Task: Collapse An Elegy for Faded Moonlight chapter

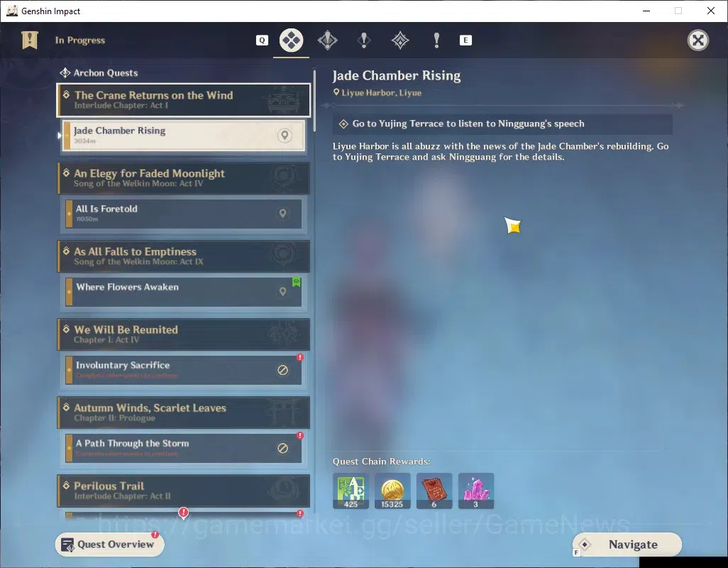Action: (184, 178)
